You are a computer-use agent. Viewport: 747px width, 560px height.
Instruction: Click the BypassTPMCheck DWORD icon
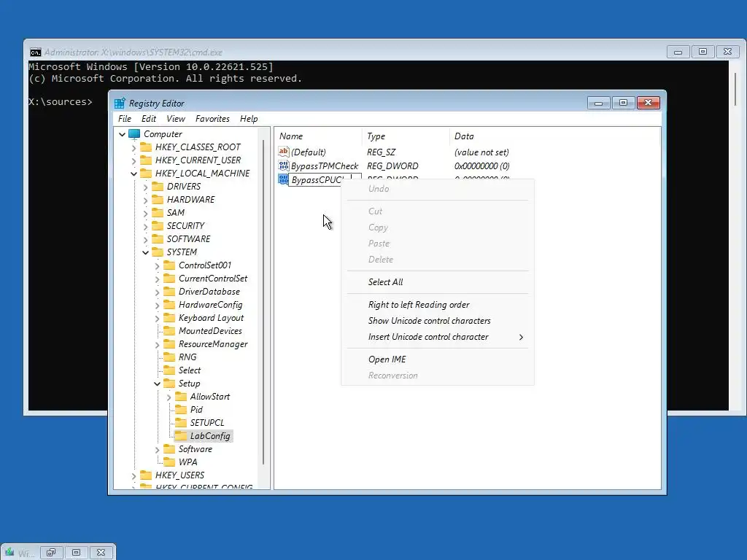(x=284, y=166)
